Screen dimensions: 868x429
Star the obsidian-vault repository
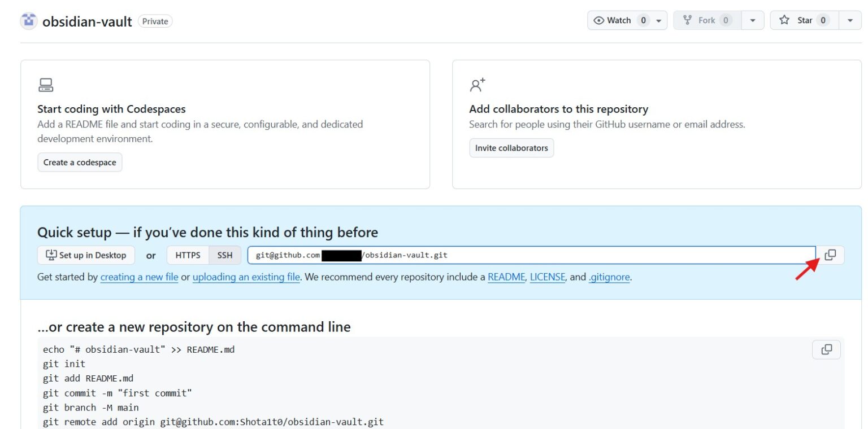(x=804, y=20)
